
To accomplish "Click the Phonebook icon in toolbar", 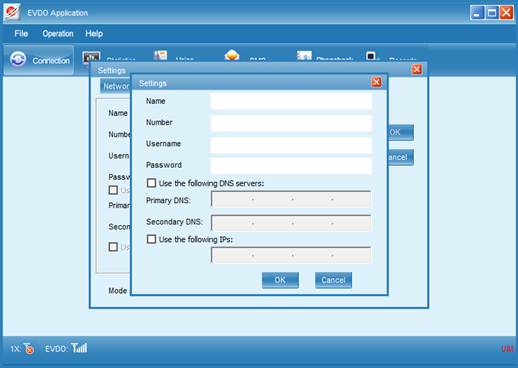I will click(x=304, y=56).
